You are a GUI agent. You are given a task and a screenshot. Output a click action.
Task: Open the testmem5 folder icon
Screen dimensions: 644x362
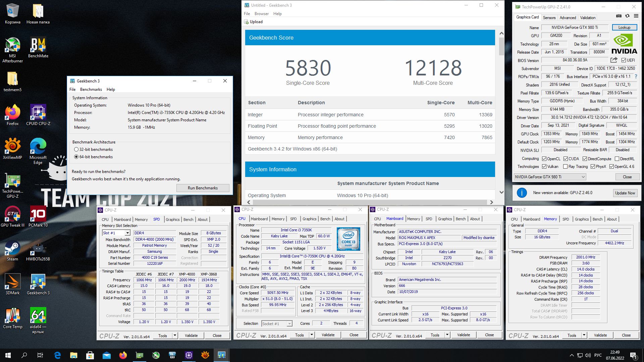(x=12, y=81)
